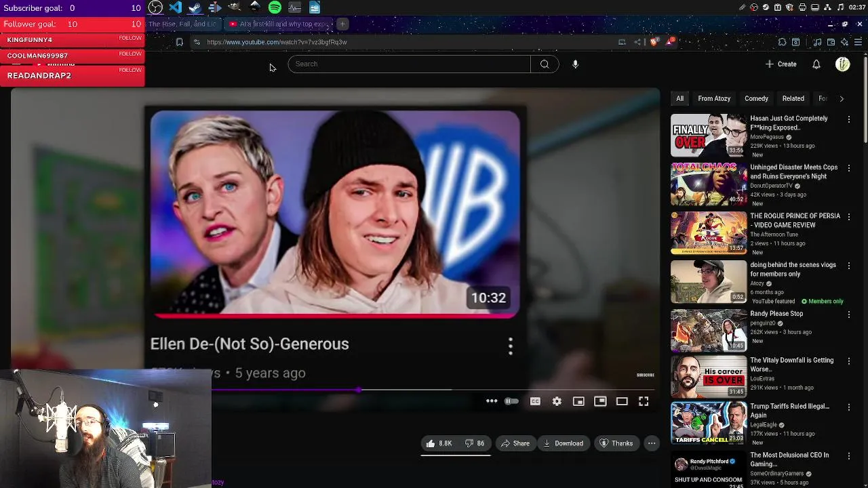
Task: Switch to 'The Rise, Fall, and' browser tab
Action: click(x=182, y=24)
